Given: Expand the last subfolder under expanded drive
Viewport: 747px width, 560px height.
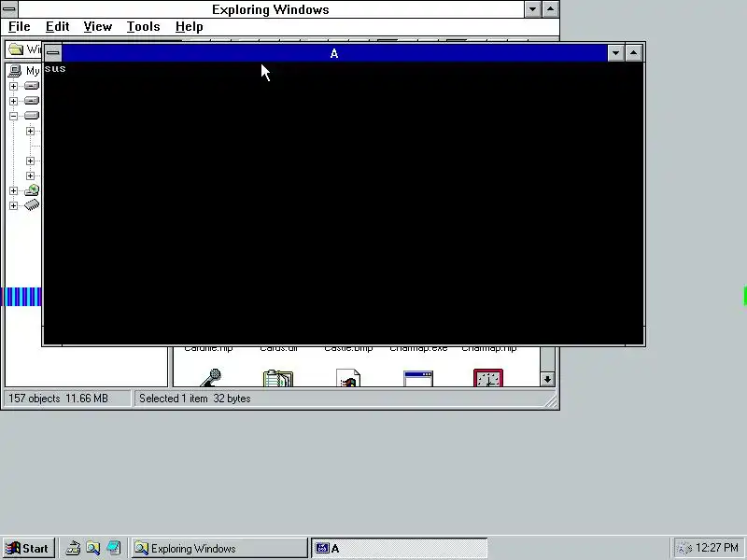Looking at the screenshot, I should point(30,175).
